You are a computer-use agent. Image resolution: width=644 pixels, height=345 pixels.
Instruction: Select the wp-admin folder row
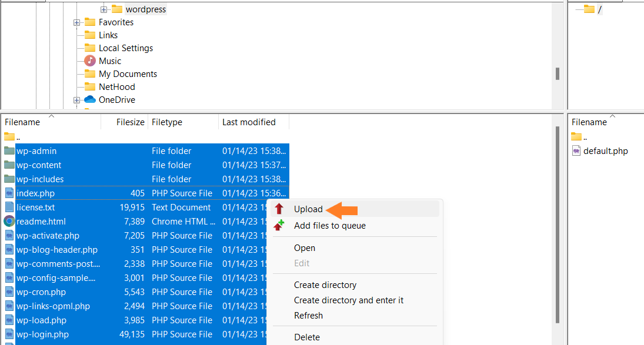145,151
